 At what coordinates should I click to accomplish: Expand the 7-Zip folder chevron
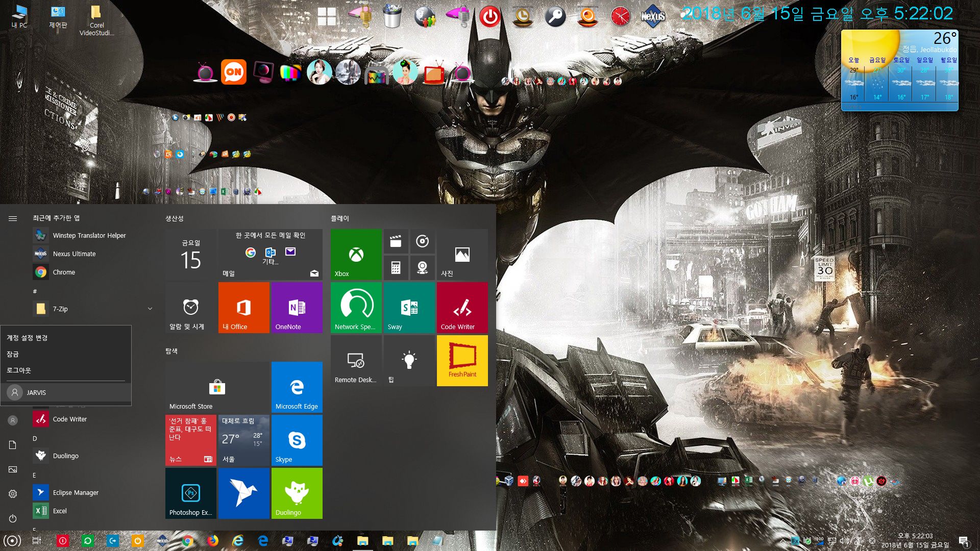pos(150,309)
